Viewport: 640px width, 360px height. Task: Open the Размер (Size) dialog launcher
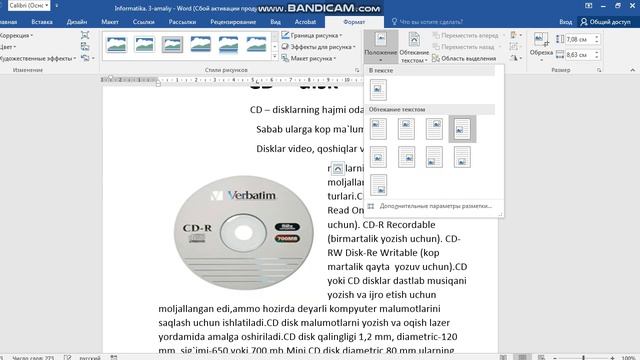click(599, 70)
